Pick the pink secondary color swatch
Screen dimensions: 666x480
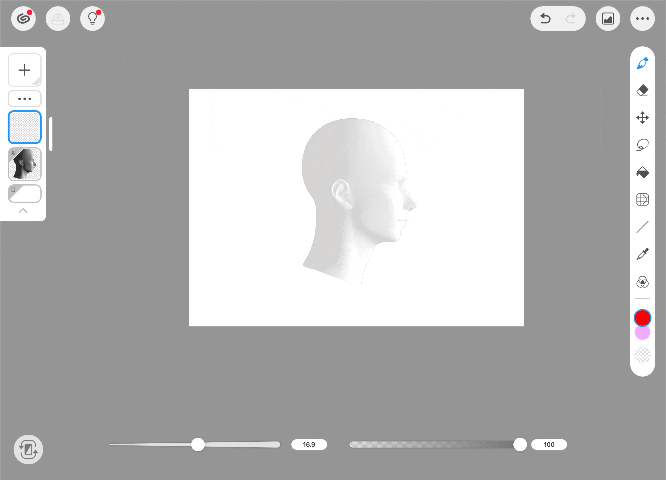[642, 333]
